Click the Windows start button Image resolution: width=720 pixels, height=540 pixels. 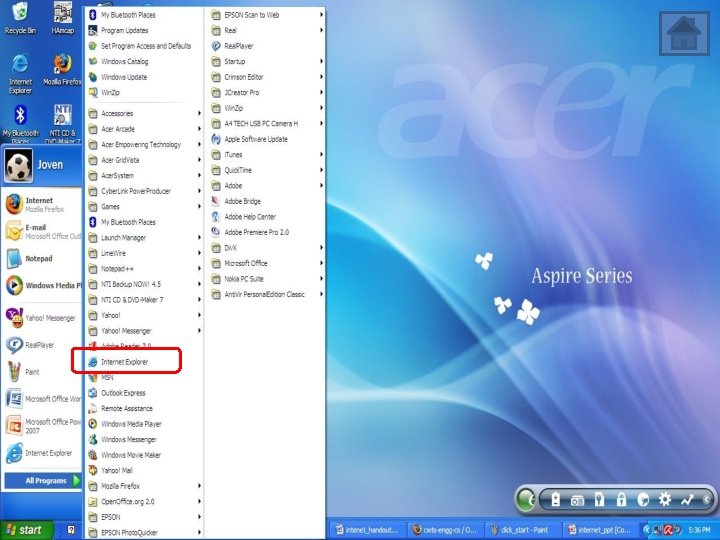pyautogui.click(x=26, y=530)
